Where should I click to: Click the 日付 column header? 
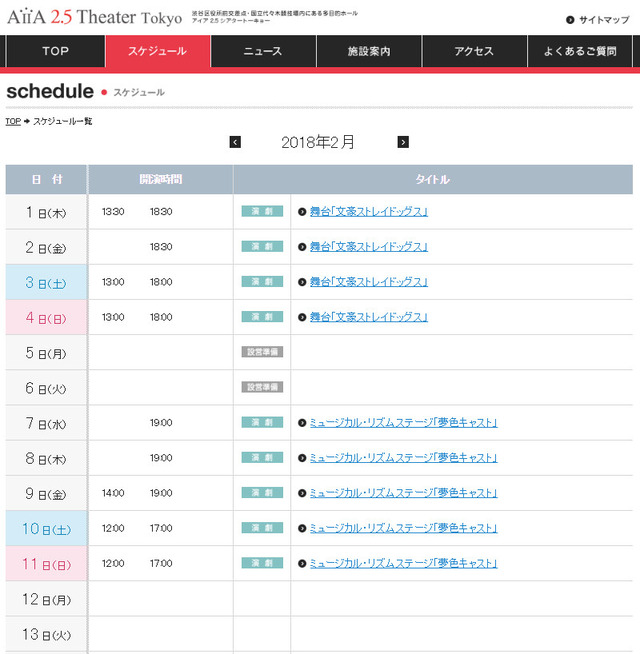coord(46,179)
